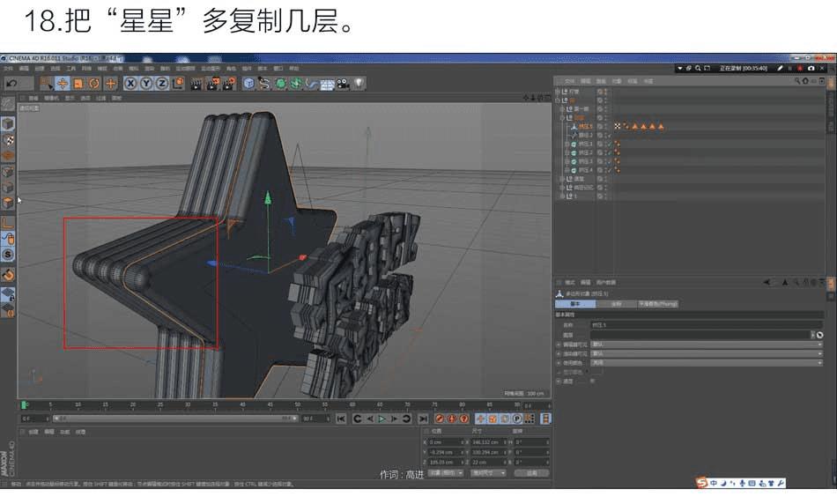837x504 pixels.
Task: Click the layer picker icon beside 图层 field
Action: tap(820, 335)
